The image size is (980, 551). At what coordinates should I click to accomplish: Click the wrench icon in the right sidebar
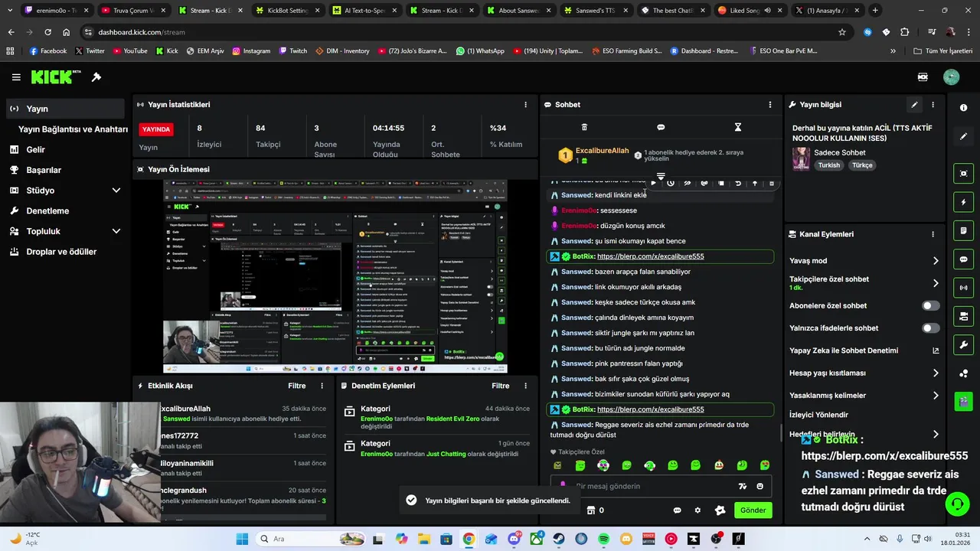pyautogui.click(x=964, y=344)
